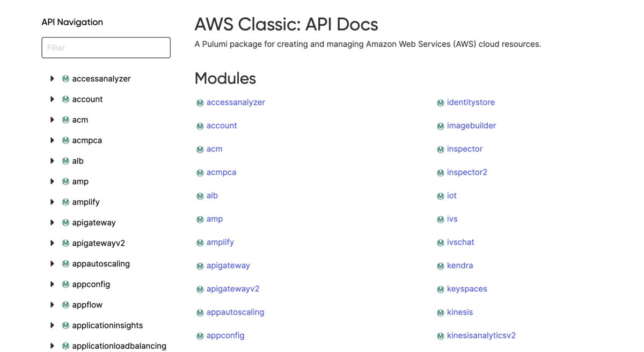Open the alb module link in Modules
644x352 pixels.
212,196
